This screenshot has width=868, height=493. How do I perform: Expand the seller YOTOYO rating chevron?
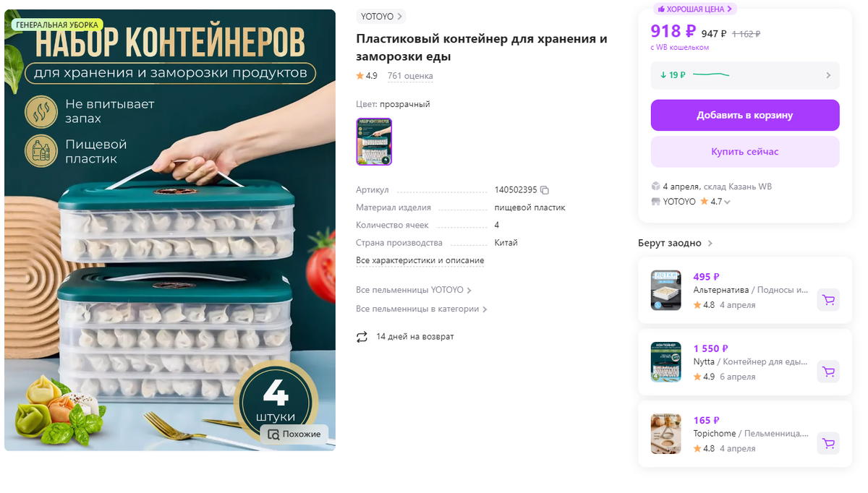pyautogui.click(x=727, y=202)
